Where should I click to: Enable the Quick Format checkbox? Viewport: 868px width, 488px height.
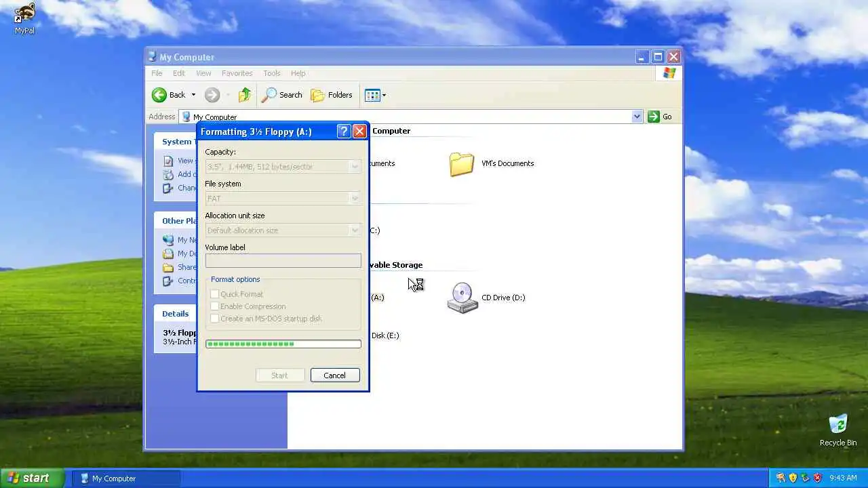pyautogui.click(x=214, y=294)
